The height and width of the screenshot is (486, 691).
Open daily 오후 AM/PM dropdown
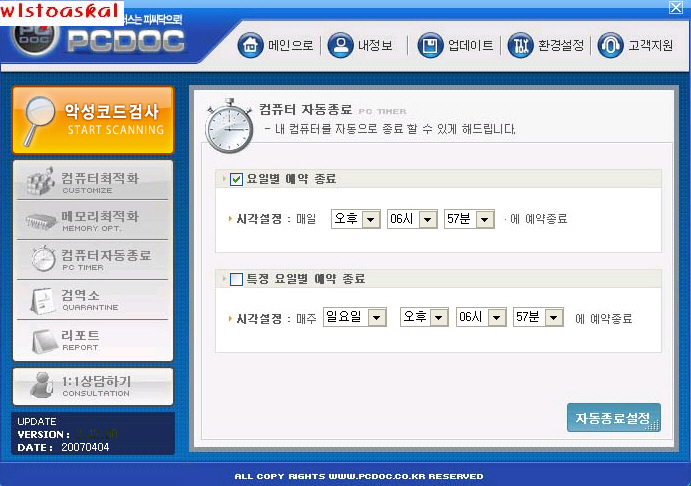click(x=356, y=219)
